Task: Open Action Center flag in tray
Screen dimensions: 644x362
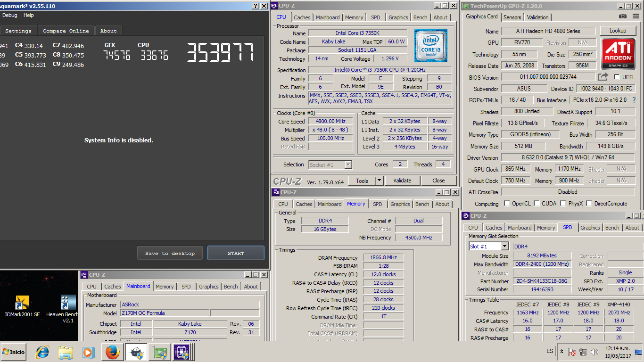Action: [x=571, y=352]
